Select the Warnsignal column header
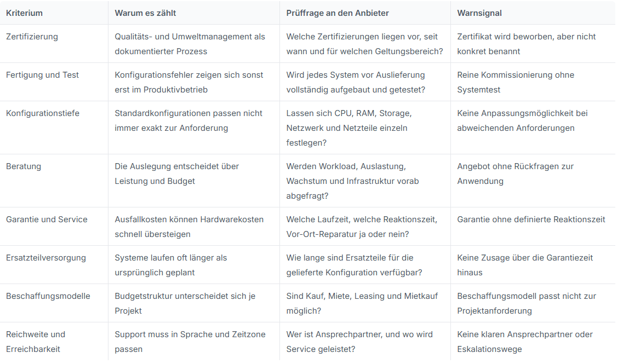629x364 pixels. pyautogui.click(x=479, y=13)
